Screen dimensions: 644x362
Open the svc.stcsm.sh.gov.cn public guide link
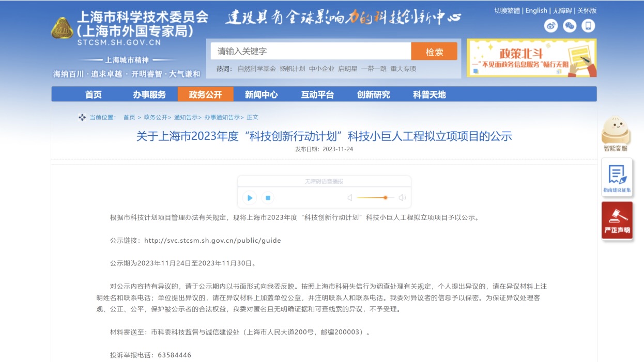point(212,241)
